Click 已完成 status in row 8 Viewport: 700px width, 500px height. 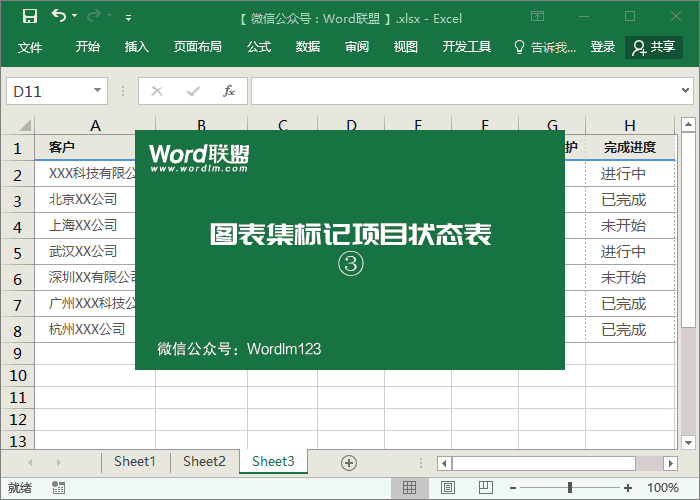tap(623, 330)
